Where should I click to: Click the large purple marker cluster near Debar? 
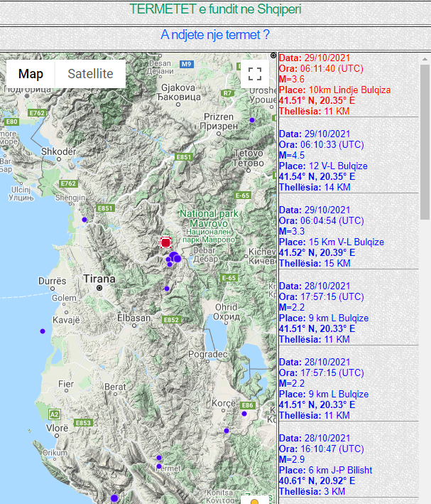click(x=174, y=257)
